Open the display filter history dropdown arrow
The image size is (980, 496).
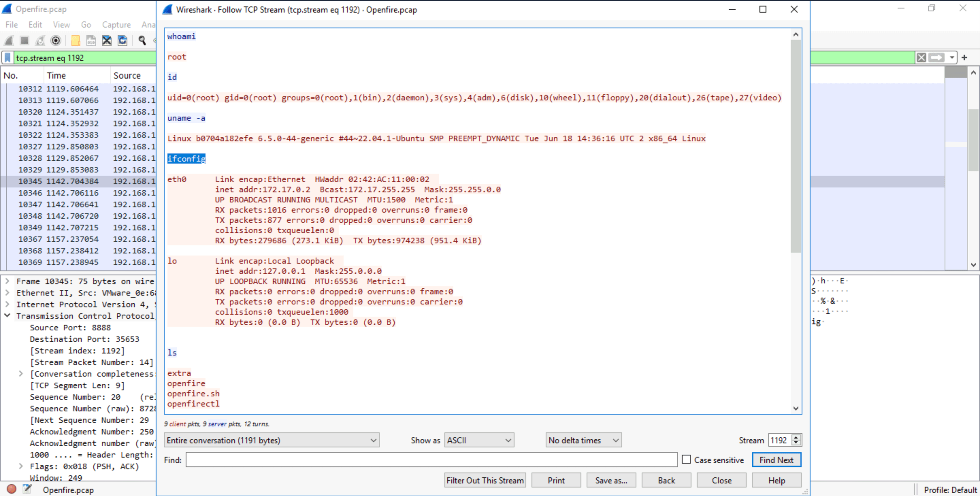tap(951, 58)
